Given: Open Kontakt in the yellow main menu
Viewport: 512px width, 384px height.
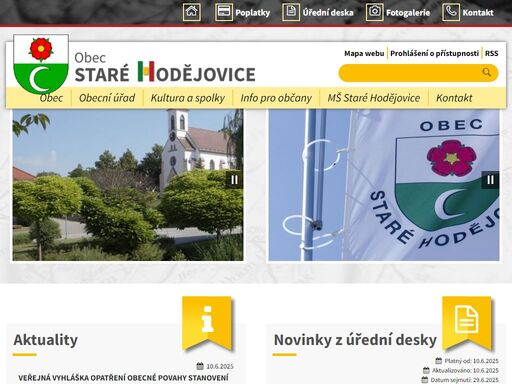Looking at the screenshot, I should coord(454,98).
